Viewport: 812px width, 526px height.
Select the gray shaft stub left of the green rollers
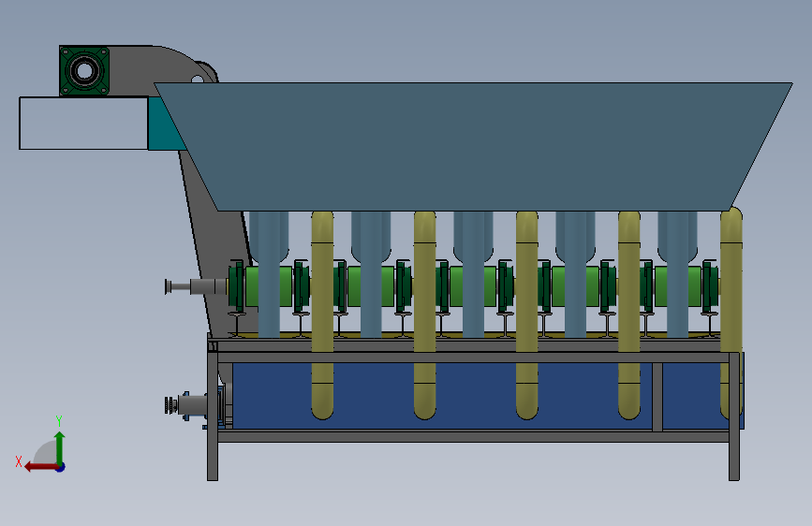tap(196, 286)
